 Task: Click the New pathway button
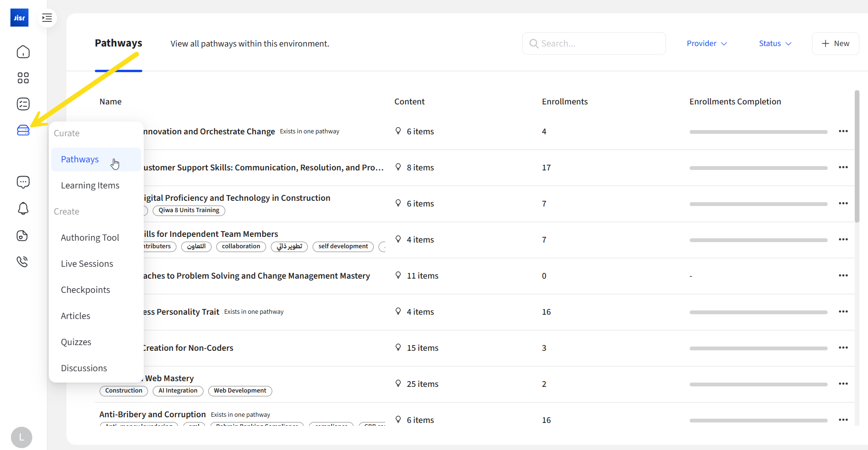[x=835, y=44]
